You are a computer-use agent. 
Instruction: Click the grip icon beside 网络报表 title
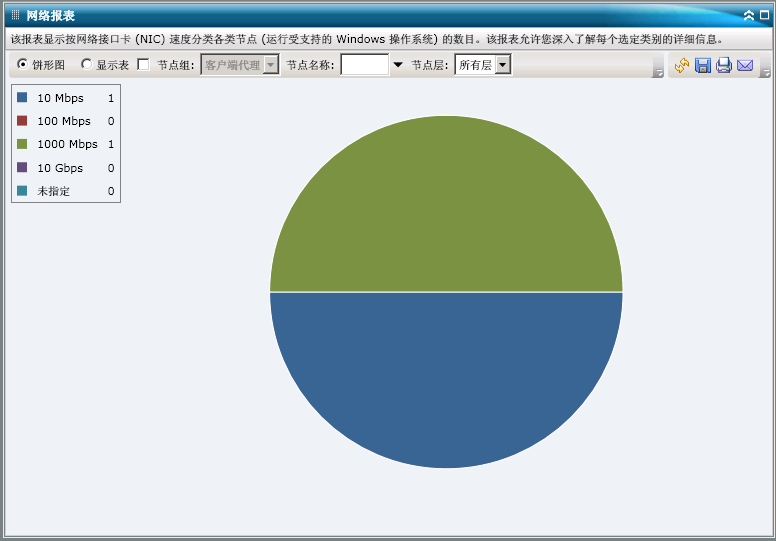tap(15, 15)
